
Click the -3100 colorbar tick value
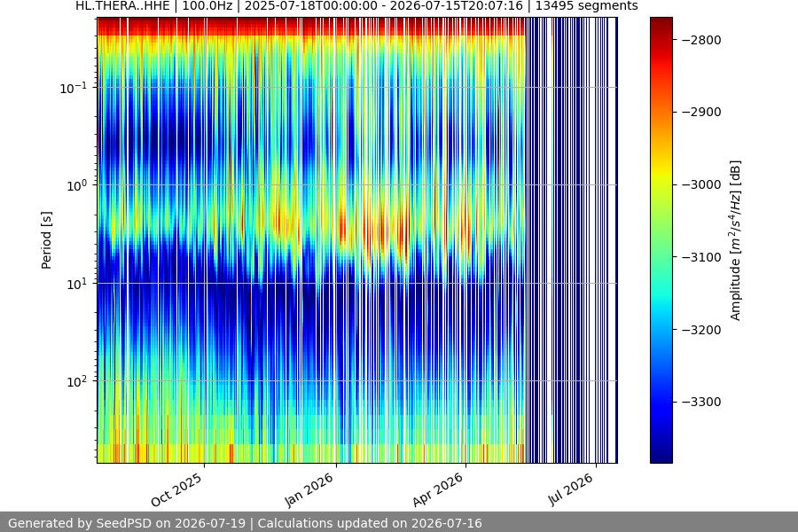[x=700, y=257]
